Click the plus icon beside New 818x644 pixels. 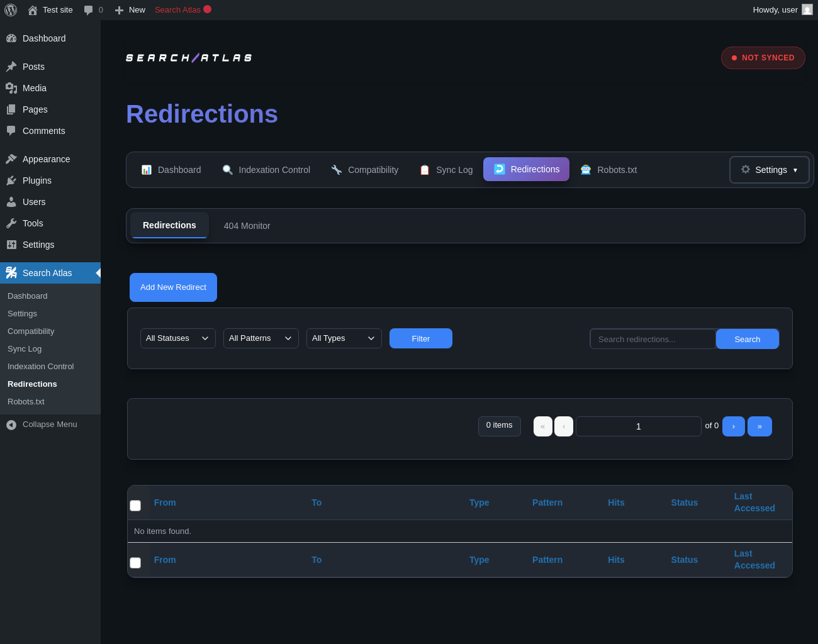119,10
